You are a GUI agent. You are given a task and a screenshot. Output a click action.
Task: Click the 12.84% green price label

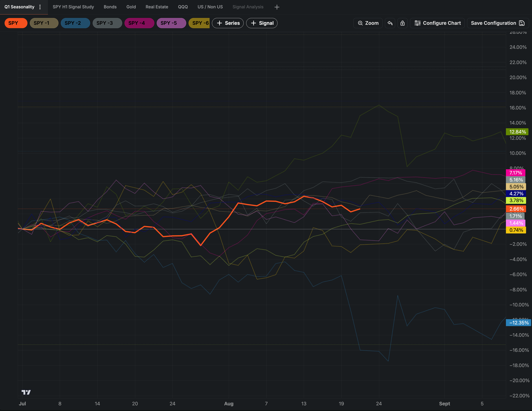[517, 132]
